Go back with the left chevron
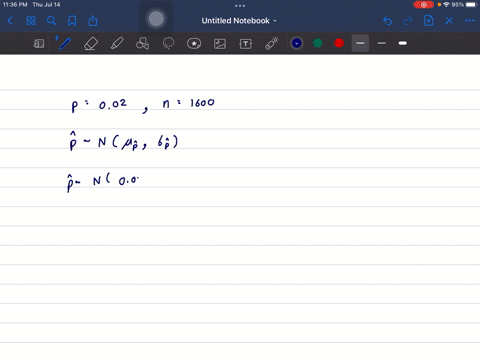The height and width of the screenshot is (360, 480). click(10, 21)
